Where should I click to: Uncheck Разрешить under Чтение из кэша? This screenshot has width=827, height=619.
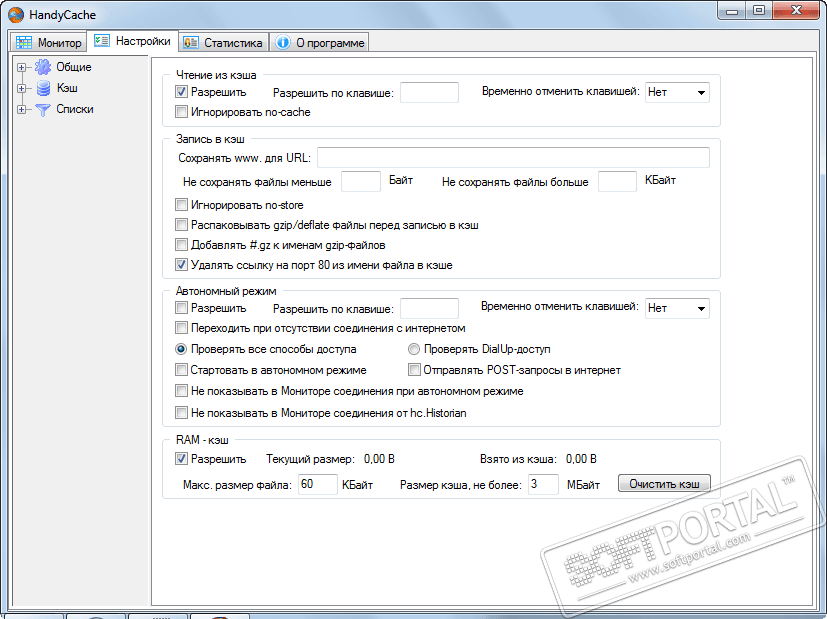[x=181, y=92]
